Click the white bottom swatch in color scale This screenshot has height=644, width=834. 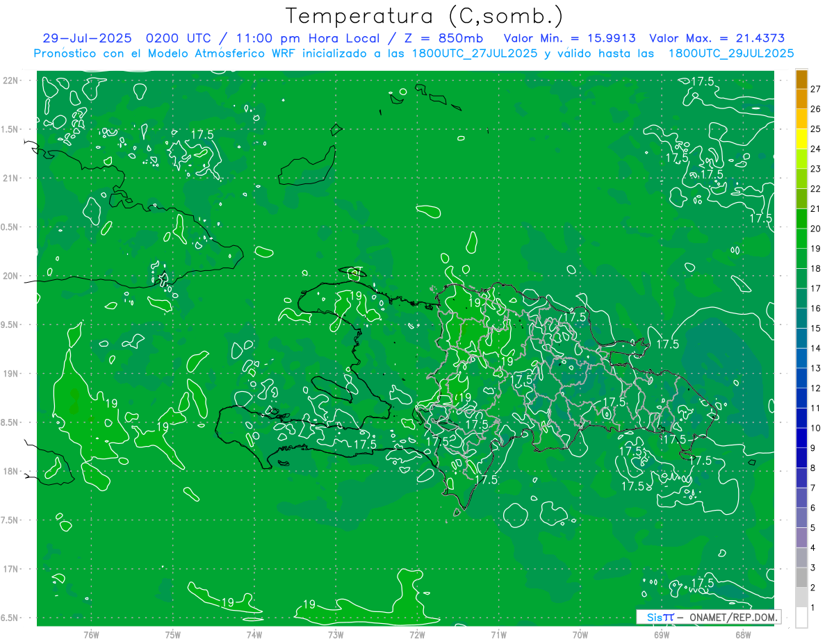pyautogui.click(x=801, y=618)
